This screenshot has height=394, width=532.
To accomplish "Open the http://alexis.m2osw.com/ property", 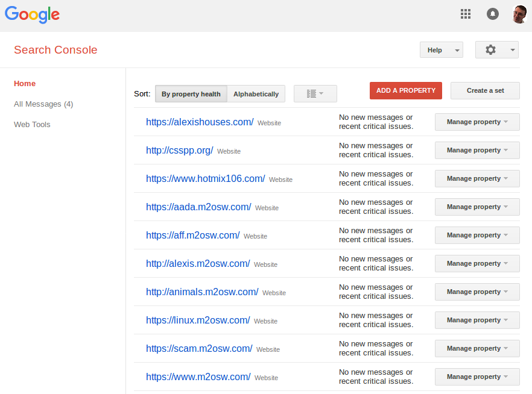I will pos(198,263).
